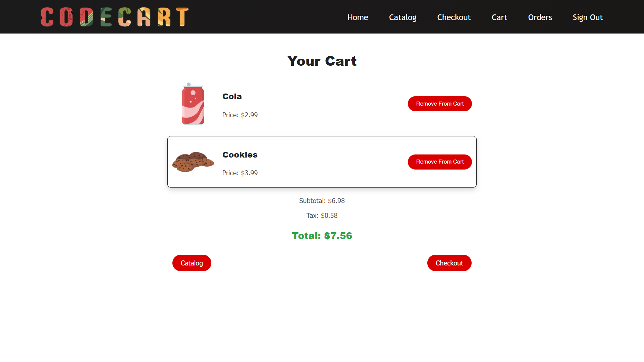Click the Your Cart heading
Image resolution: width=644 pixels, height=362 pixels.
click(322, 61)
